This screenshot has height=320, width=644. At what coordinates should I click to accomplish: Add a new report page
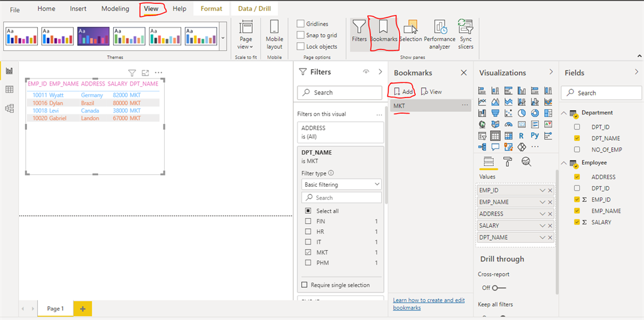82,309
